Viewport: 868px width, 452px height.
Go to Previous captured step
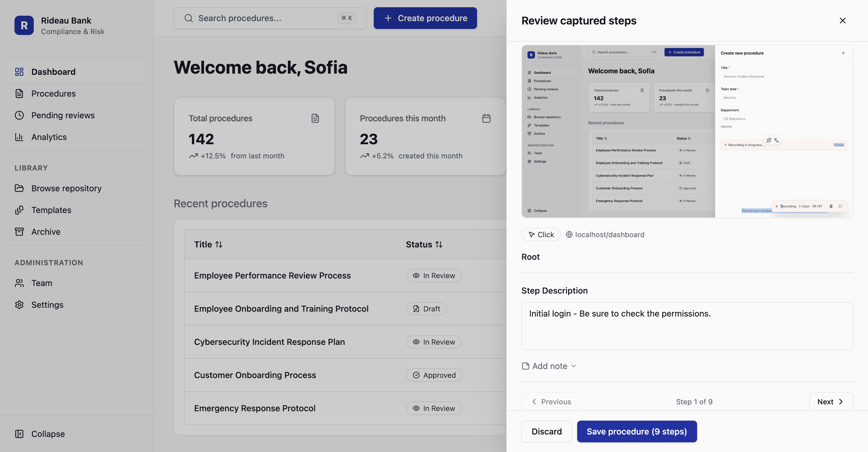[x=551, y=401]
